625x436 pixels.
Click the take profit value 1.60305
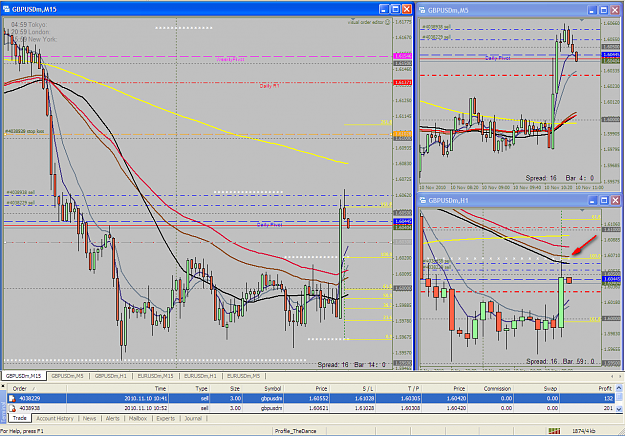click(x=409, y=398)
